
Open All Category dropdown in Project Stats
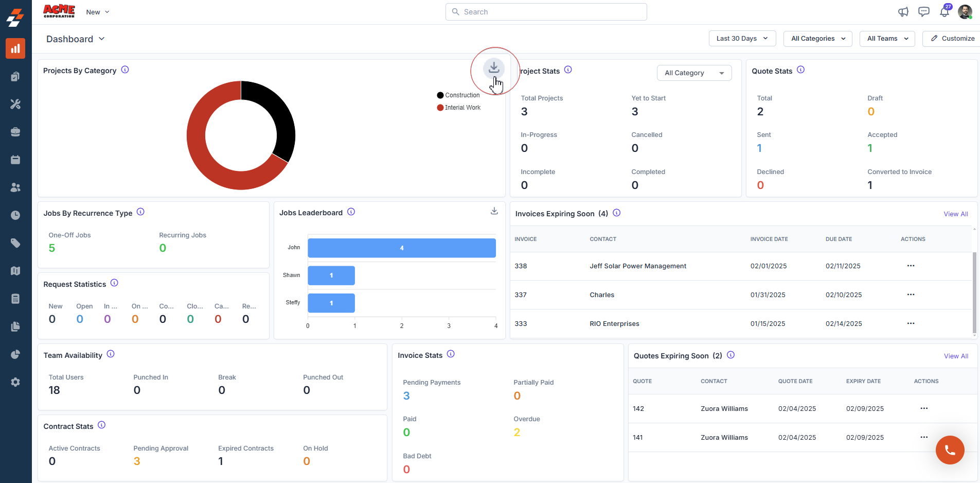pyautogui.click(x=694, y=73)
